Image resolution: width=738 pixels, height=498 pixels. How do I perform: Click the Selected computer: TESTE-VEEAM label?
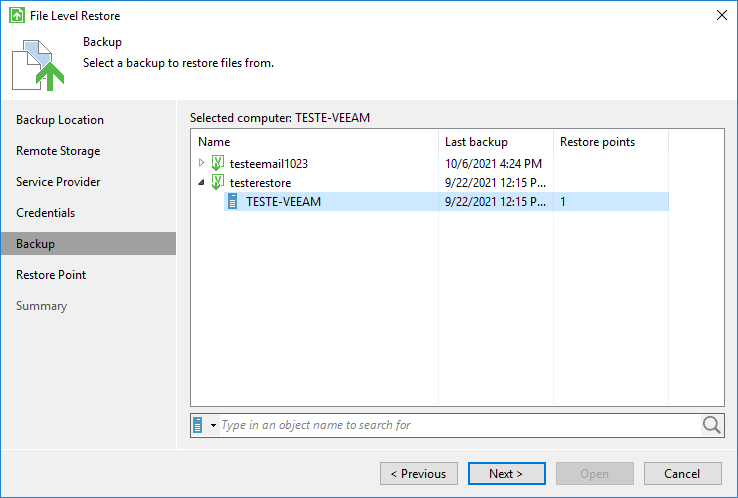coord(280,118)
